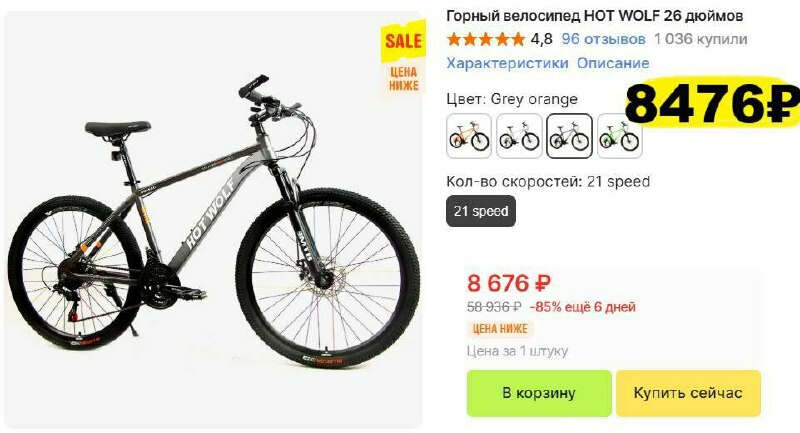Click the yellow 8476₽ price sticker

pyautogui.click(x=713, y=103)
